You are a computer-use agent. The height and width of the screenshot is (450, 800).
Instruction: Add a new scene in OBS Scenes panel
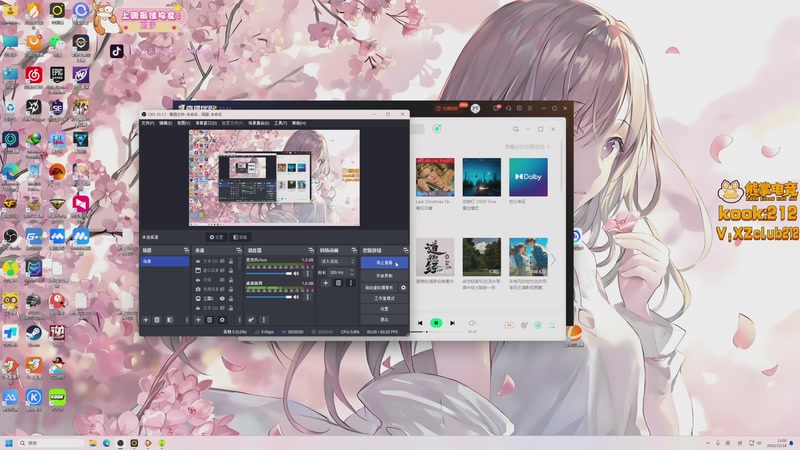[146, 320]
